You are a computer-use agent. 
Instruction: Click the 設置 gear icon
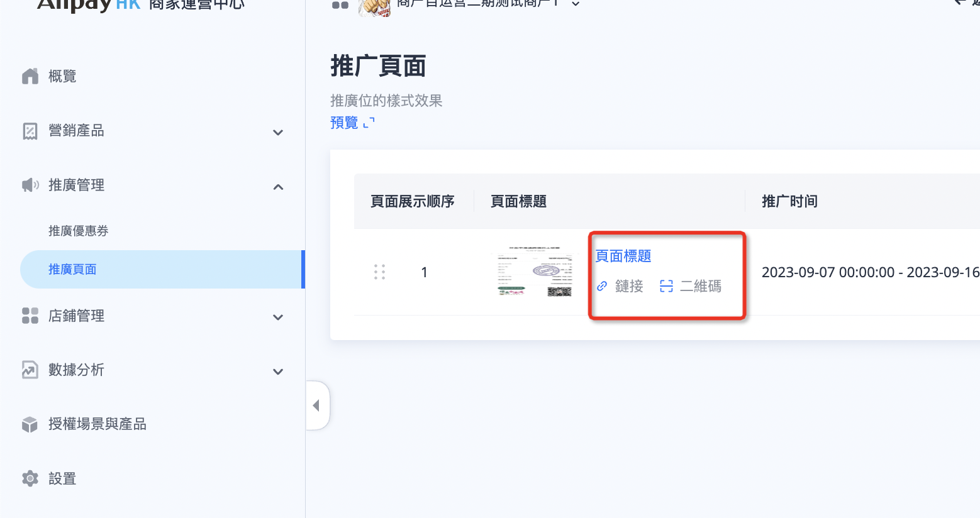coord(30,478)
